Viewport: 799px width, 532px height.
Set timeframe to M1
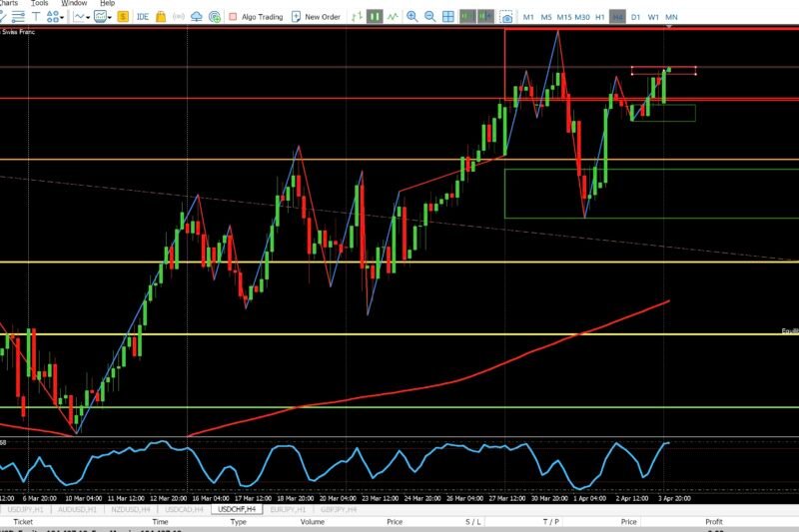[x=528, y=17]
